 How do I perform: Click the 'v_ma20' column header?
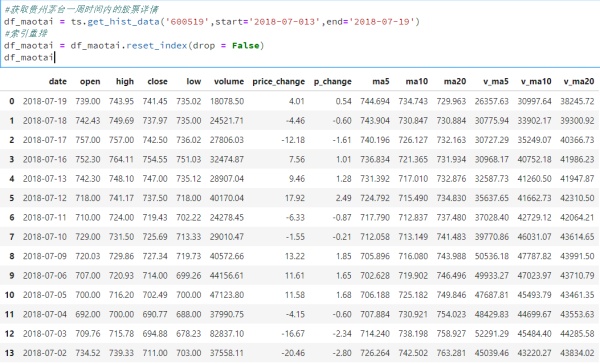[579, 82]
